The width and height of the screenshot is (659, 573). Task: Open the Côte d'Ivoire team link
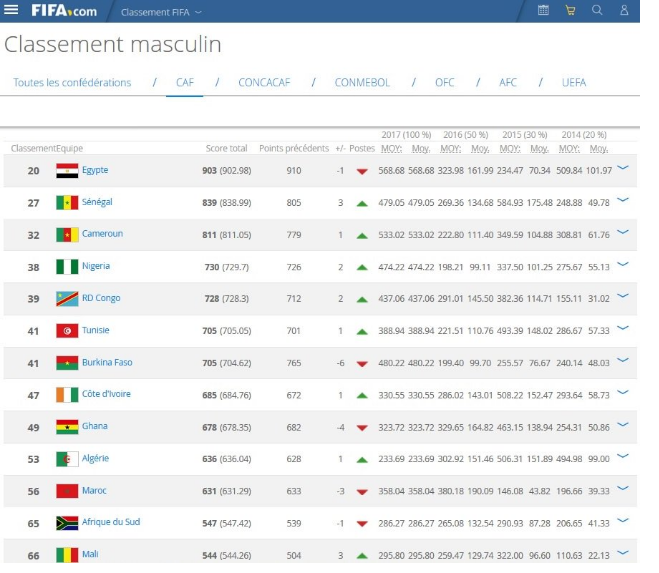[x=106, y=394]
